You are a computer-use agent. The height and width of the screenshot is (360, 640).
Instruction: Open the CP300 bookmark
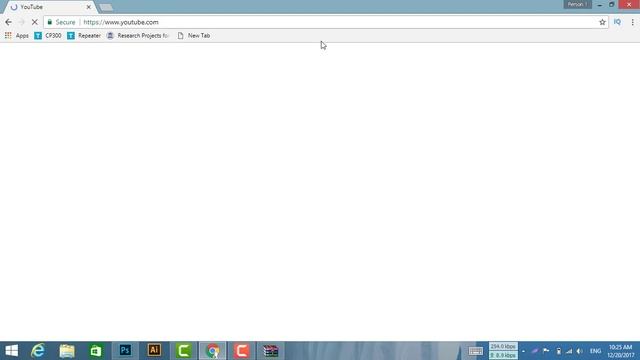click(x=48, y=36)
